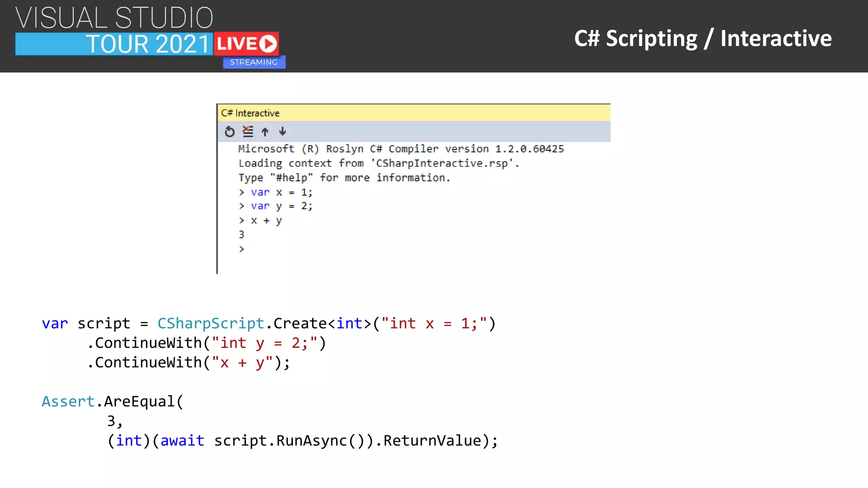This screenshot has width=868, height=488.
Task: Click the 'C# Scripting / Interactive' slide title
Action: click(703, 39)
